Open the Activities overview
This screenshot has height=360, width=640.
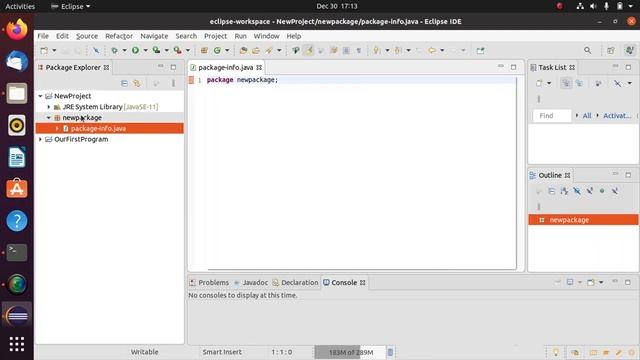point(20,6)
